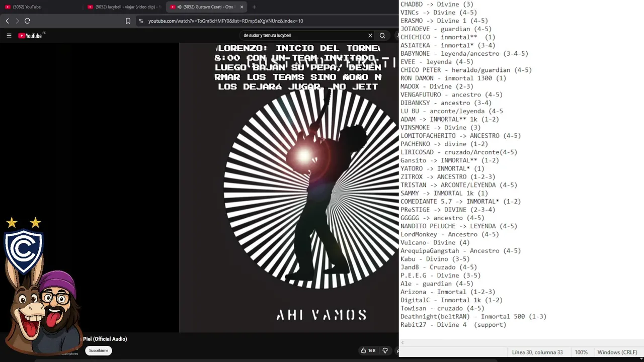644x362 pixels.
Task: Open the YouTube hamburger guide menu
Action: tap(9, 36)
